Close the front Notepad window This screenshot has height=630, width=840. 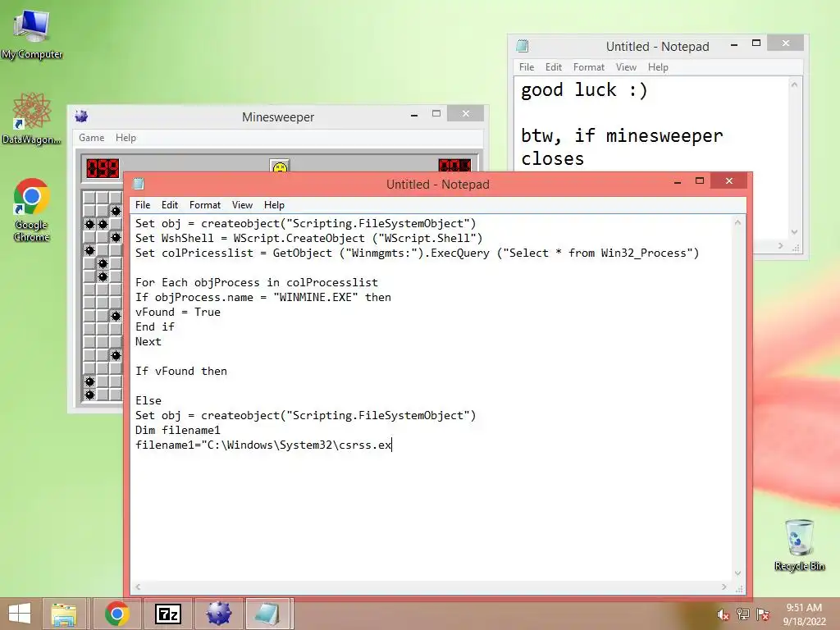[729, 181]
